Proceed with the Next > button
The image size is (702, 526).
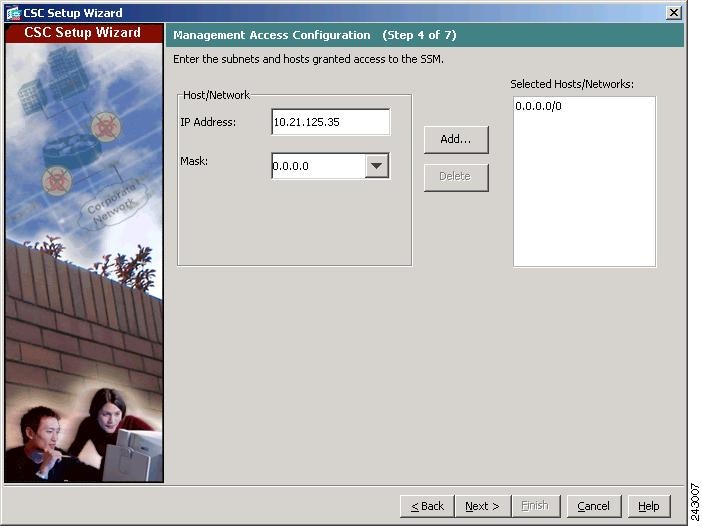pos(482,506)
